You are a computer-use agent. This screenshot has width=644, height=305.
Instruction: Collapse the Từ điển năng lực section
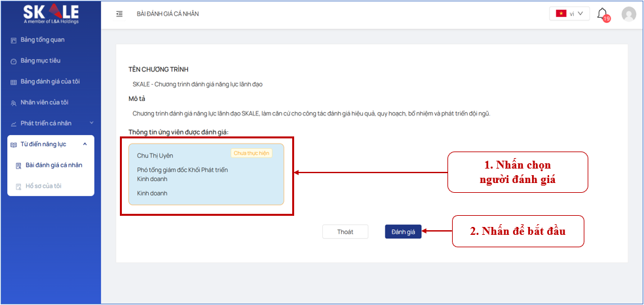[x=85, y=144]
